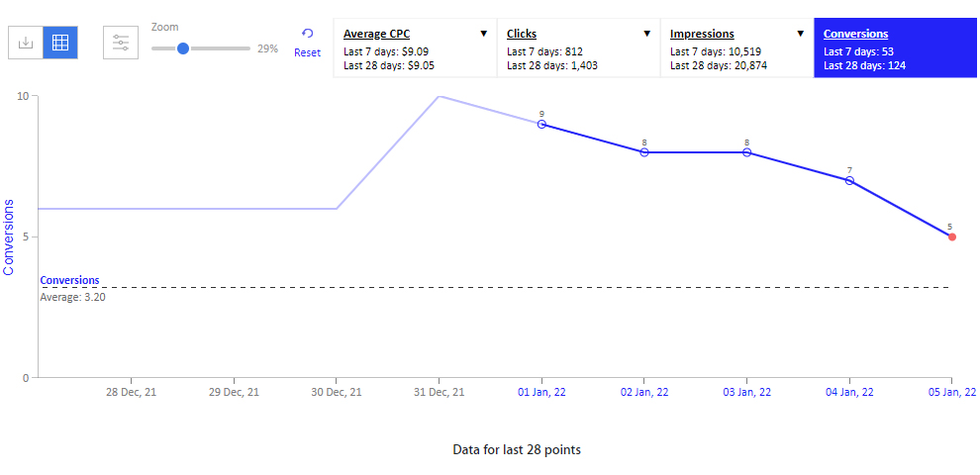
Task: Click the 05 Jan, 22 date label
Action: (950, 393)
